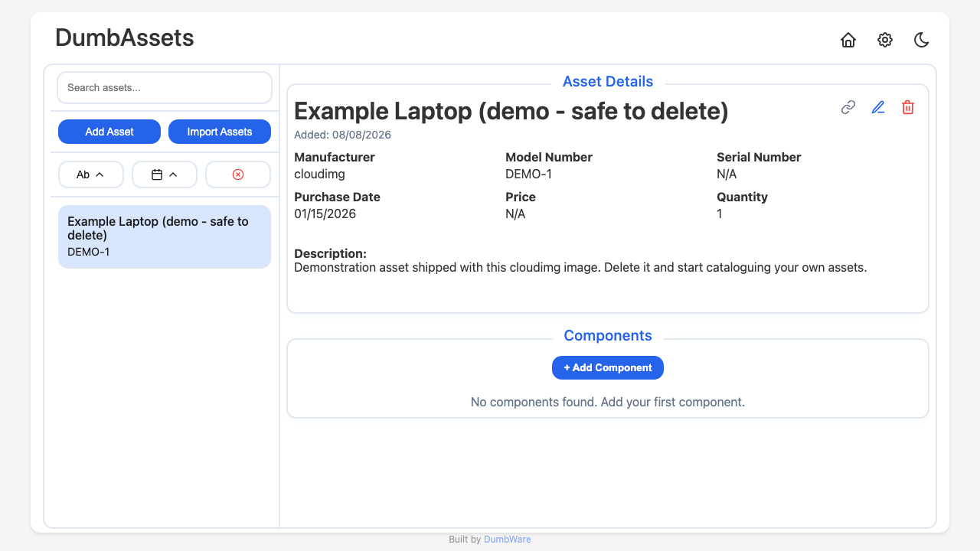980x551 pixels.
Task: Click the Serial Number label
Action: [759, 157]
